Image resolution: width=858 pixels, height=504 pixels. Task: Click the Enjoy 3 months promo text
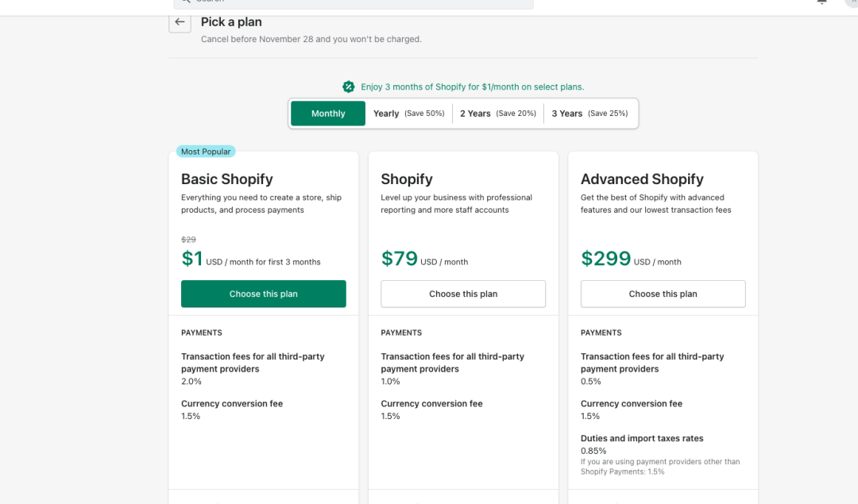point(472,87)
